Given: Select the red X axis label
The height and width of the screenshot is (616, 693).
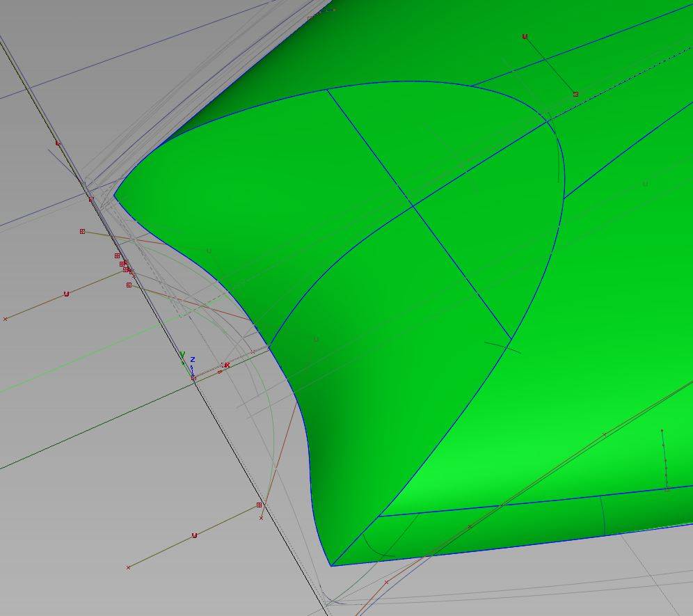Looking at the screenshot, I should [x=226, y=365].
